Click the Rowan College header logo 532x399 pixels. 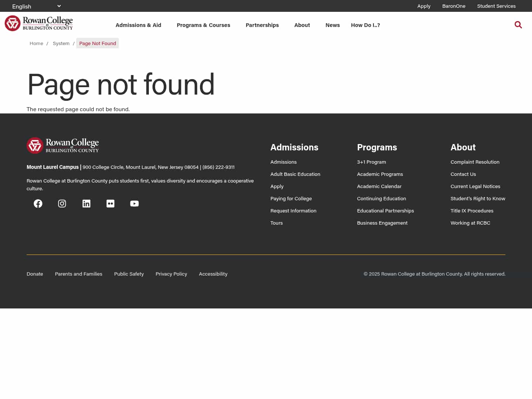click(x=38, y=23)
